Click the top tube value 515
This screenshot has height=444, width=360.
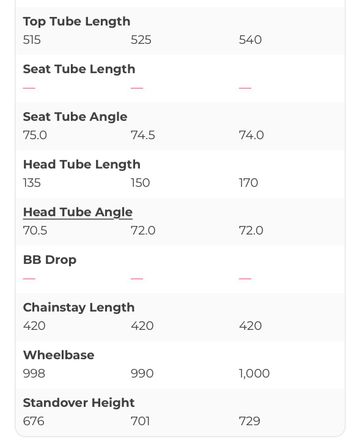32,40
